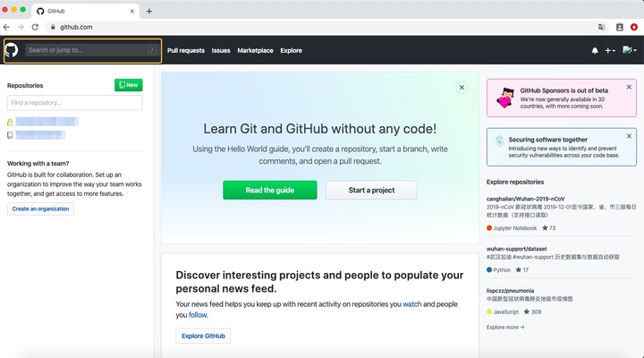Click the private repository lock icon

tap(10, 122)
